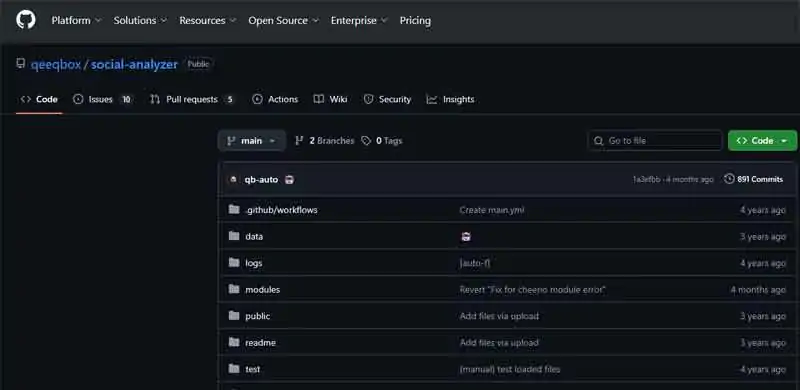Image resolution: width=800 pixels, height=390 pixels.
Task: Click the folder icon beside logs
Action: (234, 263)
